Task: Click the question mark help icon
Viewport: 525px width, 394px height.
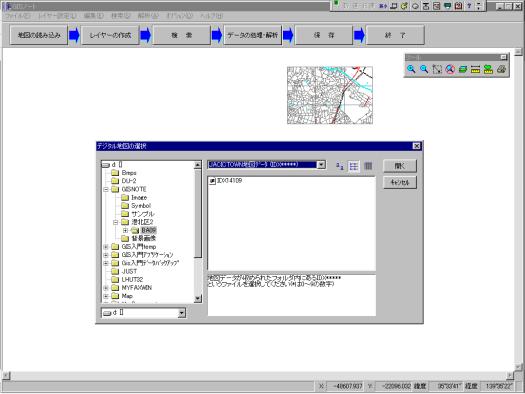Action: click(469, 6)
